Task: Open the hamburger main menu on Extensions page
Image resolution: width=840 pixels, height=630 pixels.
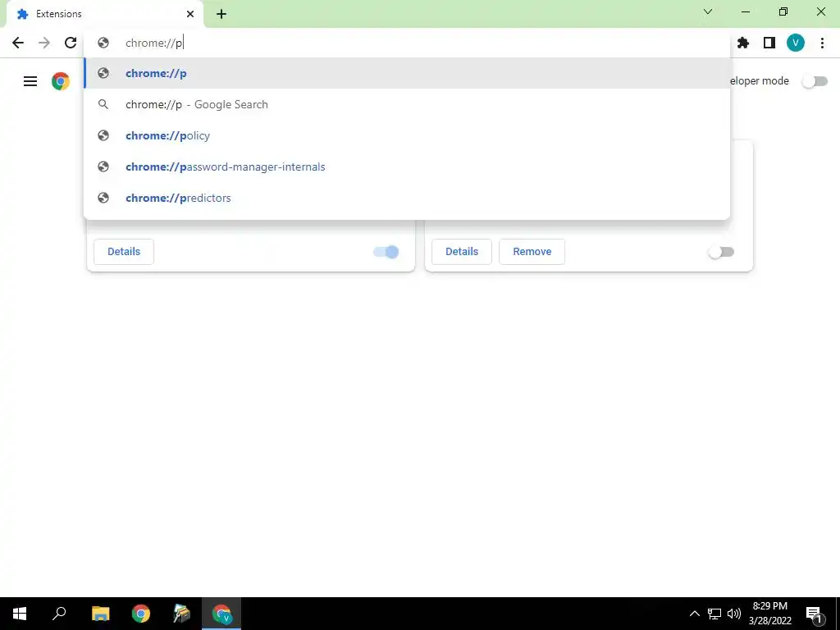Action: click(x=30, y=81)
